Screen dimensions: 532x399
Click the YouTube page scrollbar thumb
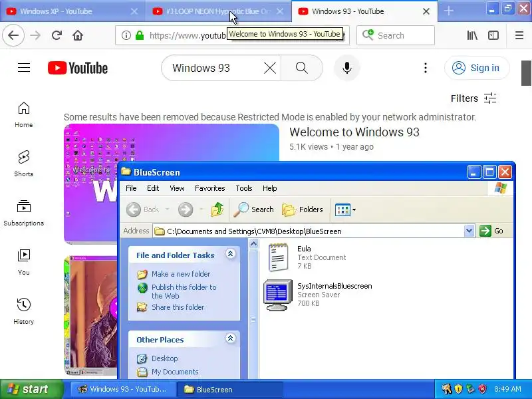(526, 73)
